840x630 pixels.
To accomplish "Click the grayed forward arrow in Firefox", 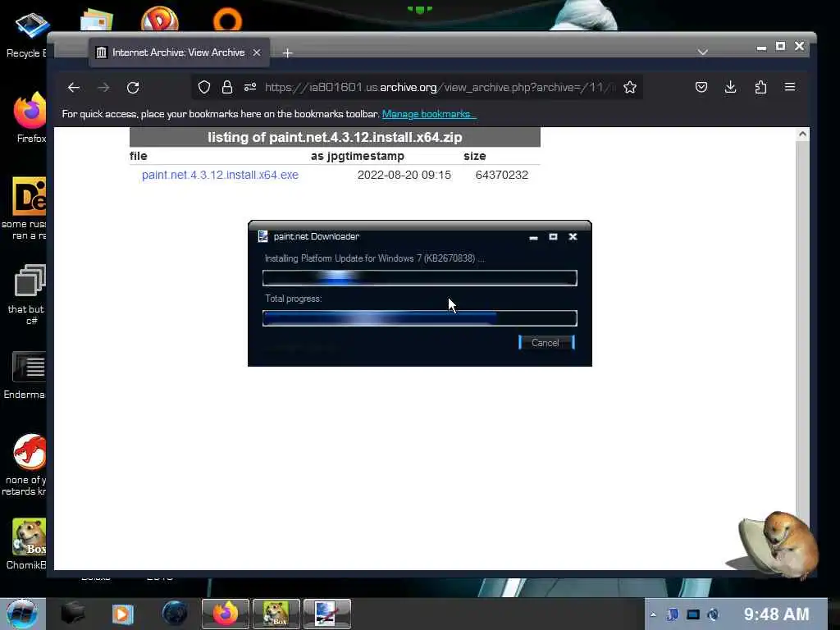I will [103, 87].
